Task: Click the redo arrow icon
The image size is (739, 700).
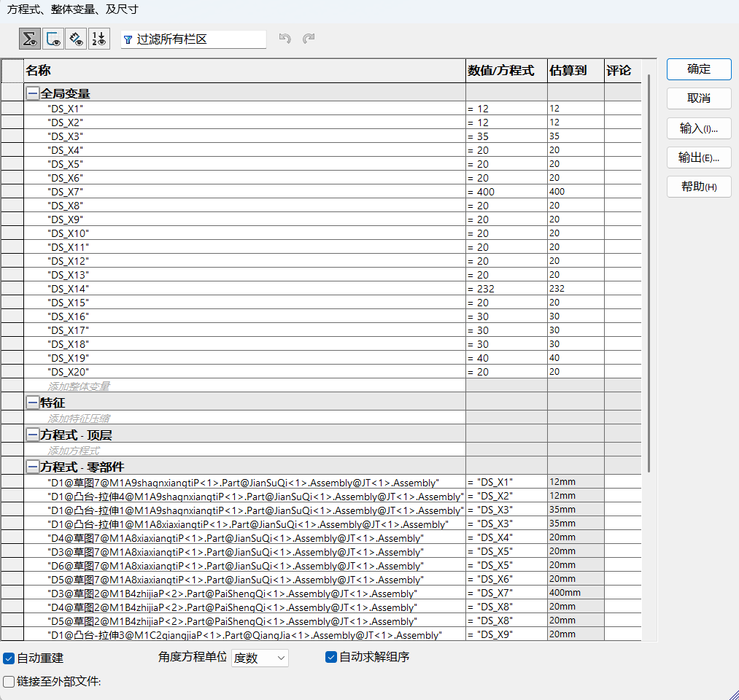Action: (x=309, y=38)
